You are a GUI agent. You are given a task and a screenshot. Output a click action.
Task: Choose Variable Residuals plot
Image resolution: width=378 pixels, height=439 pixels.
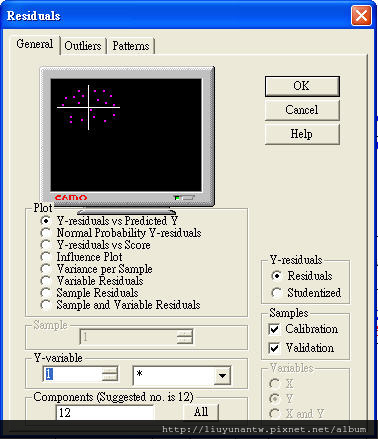(x=46, y=281)
